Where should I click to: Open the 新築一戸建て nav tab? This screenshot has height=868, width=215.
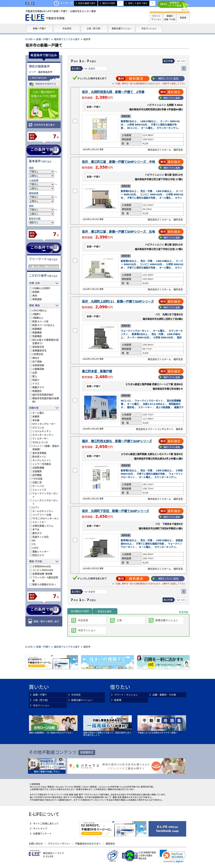40,29
